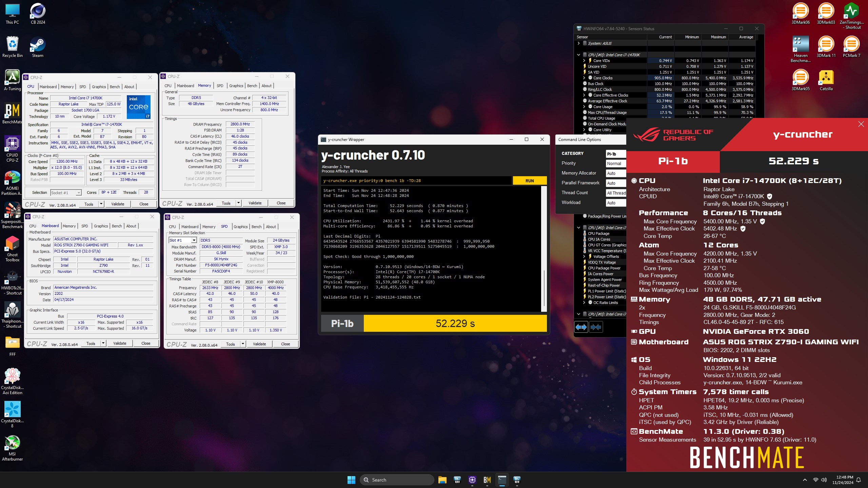Open Wi-Fi network tray icon
The image size is (868, 488).
(815, 480)
